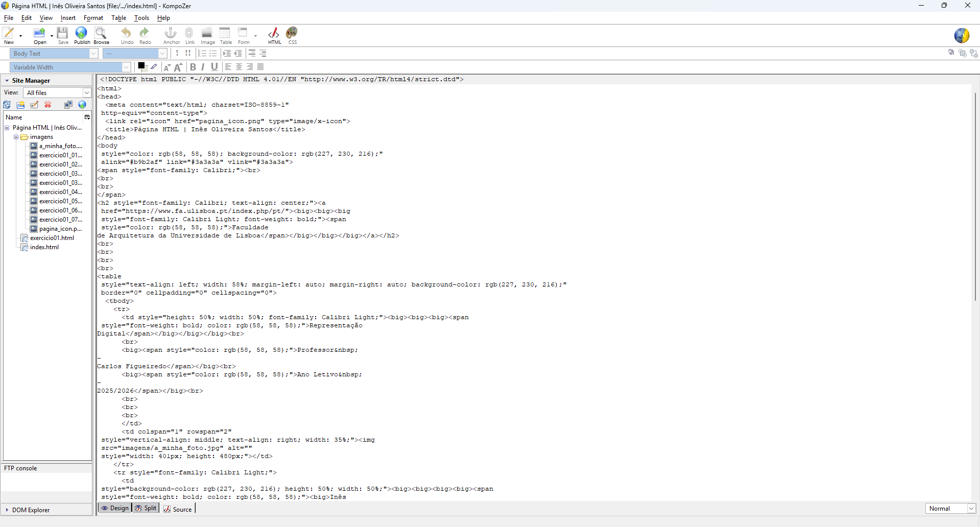Toggle Italic formatting
This screenshot has width=980, height=527.
[203, 67]
